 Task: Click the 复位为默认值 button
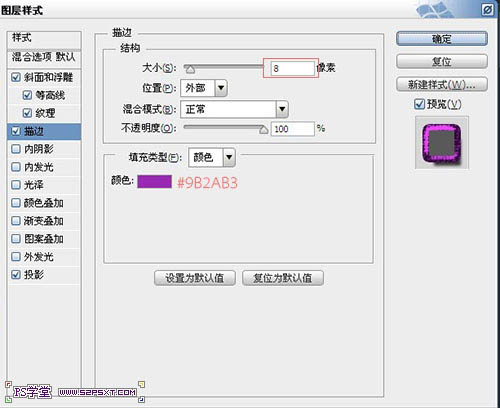283,278
